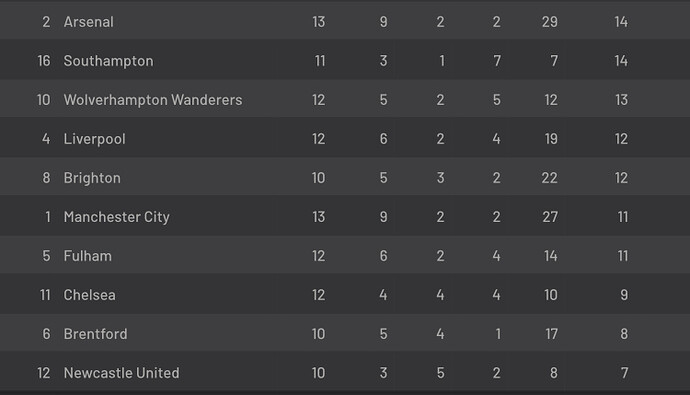Click the Liverpool team name
The width and height of the screenshot is (690, 395).
tap(95, 139)
